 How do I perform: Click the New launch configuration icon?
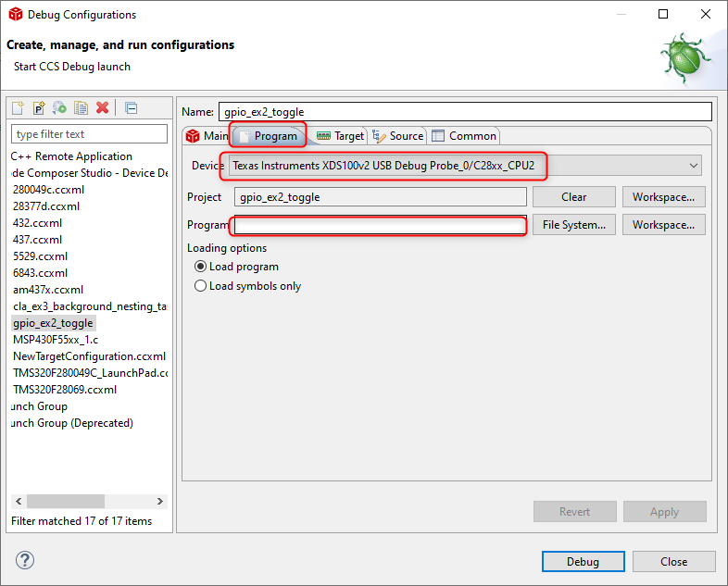(x=18, y=107)
